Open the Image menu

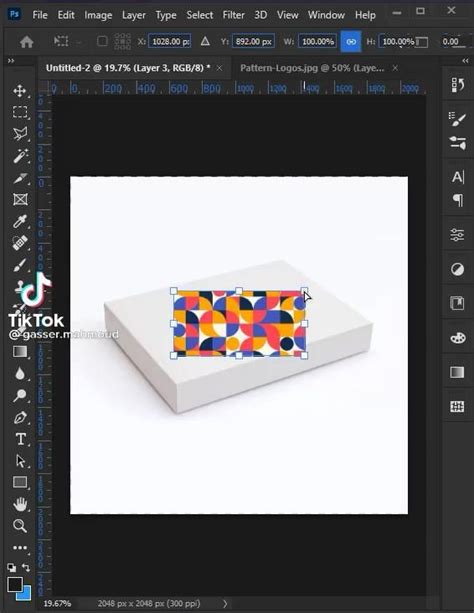tap(98, 15)
